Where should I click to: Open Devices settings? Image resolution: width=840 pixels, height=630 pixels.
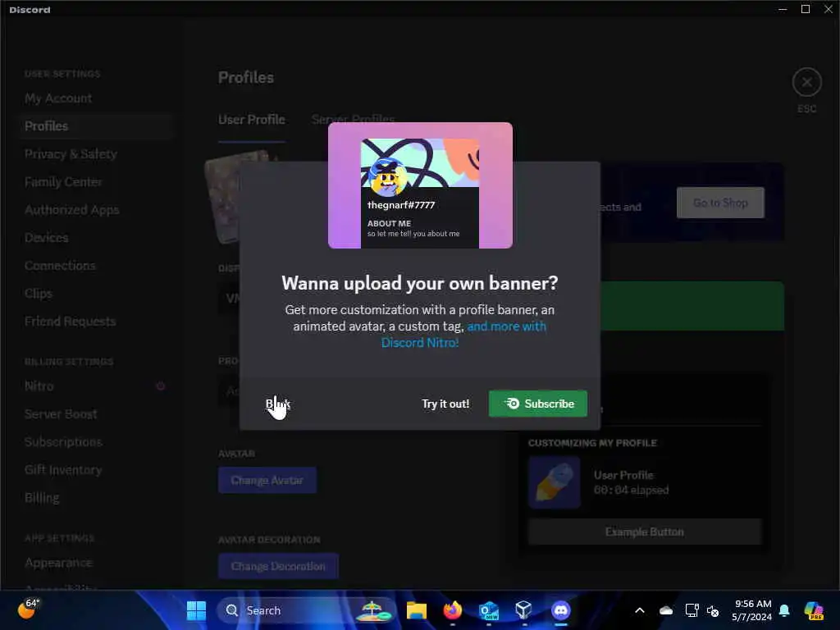(x=46, y=237)
